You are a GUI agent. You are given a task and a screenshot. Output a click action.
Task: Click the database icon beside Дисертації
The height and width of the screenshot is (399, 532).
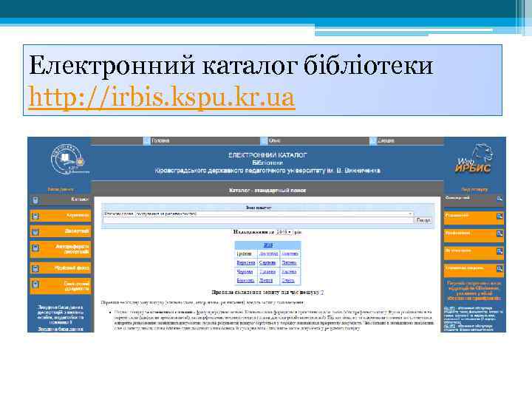(x=35, y=232)
